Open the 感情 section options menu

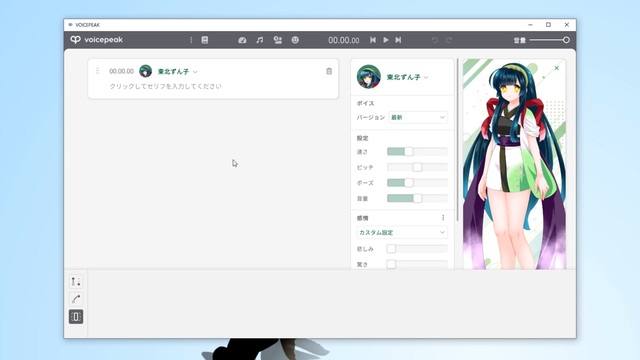443,218
